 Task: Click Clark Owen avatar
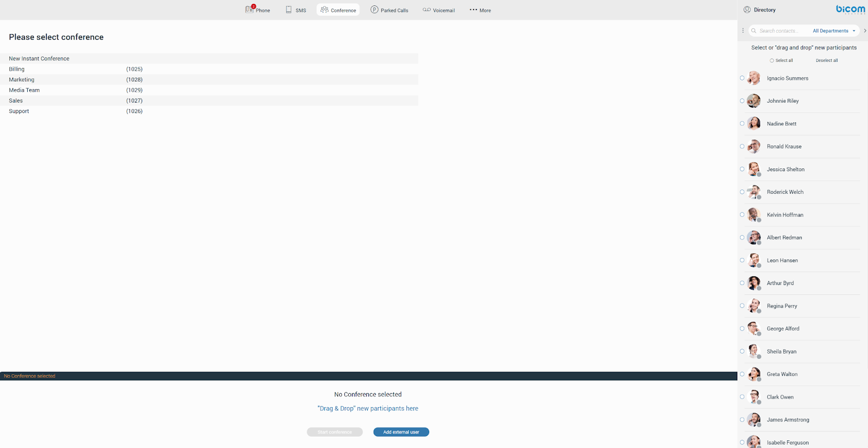tap(754, 397)
